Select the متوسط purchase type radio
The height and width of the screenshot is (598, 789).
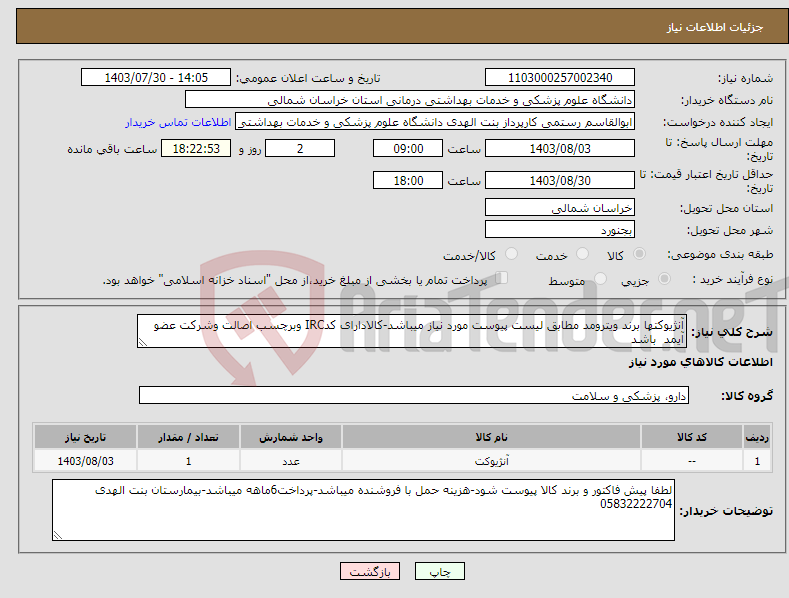[x=600, y=278]
